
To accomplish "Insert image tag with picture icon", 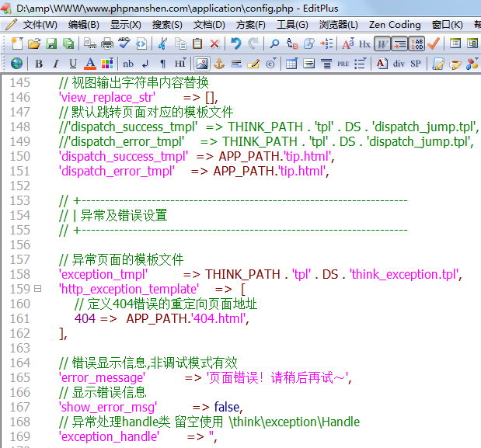I will click(201, 64).
